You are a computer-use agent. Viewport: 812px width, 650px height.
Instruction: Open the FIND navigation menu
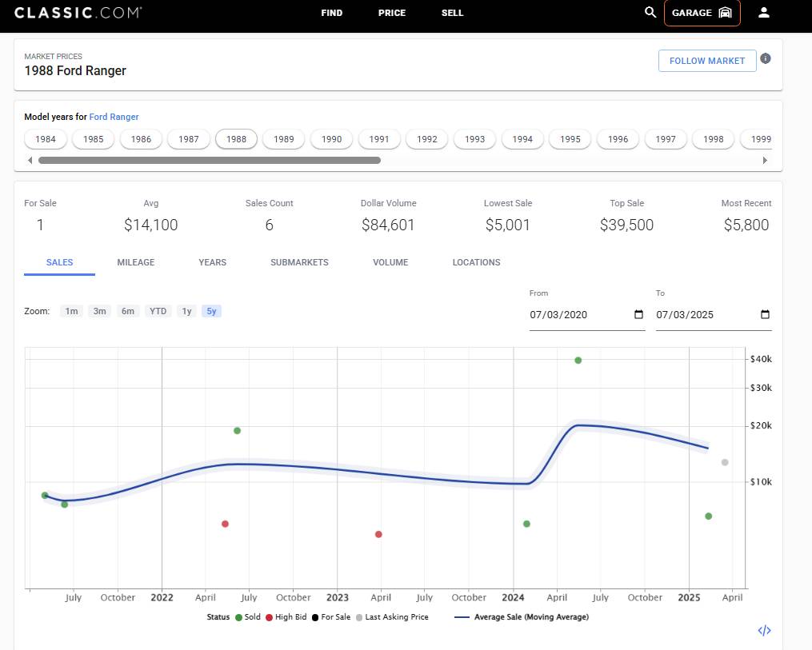tap(332, 13)
